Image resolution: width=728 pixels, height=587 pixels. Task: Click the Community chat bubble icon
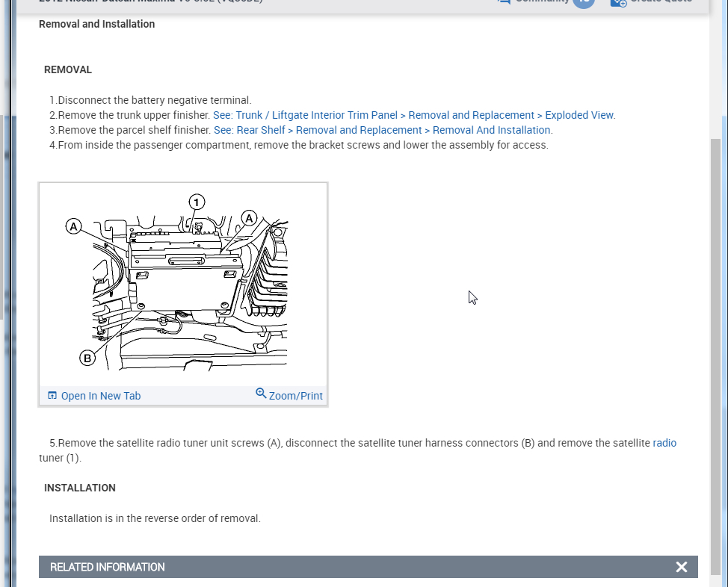(x=504, y=1)
